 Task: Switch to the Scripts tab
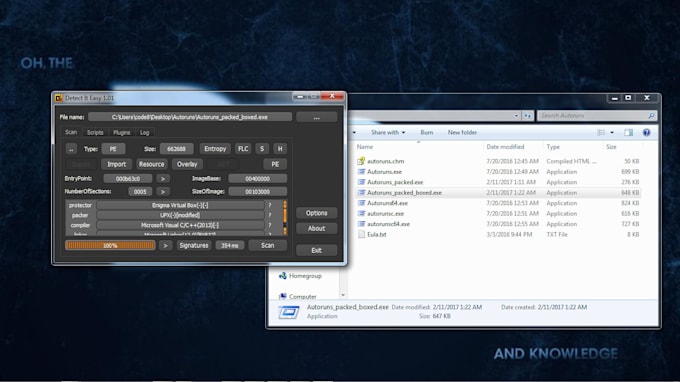pyautogui.click(x=95, y=133)
